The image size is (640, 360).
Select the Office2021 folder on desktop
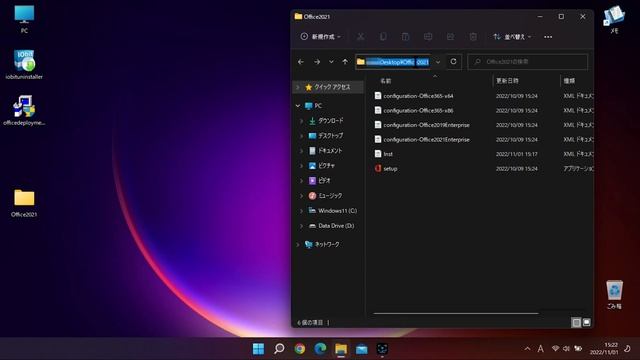coord(24,202)
